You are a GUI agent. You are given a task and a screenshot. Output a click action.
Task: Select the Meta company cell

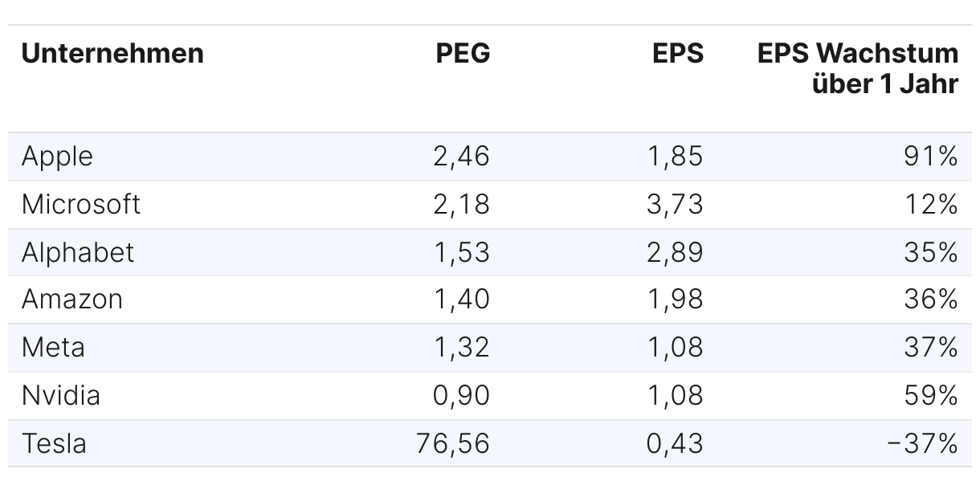(x=53, y=348)
